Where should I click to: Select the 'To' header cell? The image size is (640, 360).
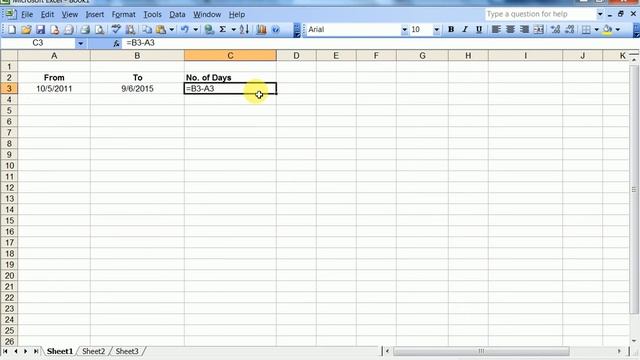pyautogui.click(x=137, y=78)
